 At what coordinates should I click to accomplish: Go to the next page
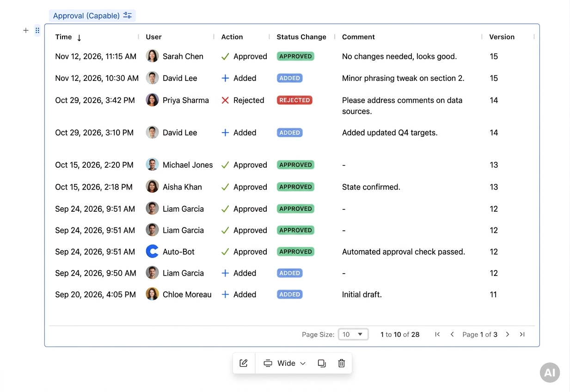click(x=508, y=334)
